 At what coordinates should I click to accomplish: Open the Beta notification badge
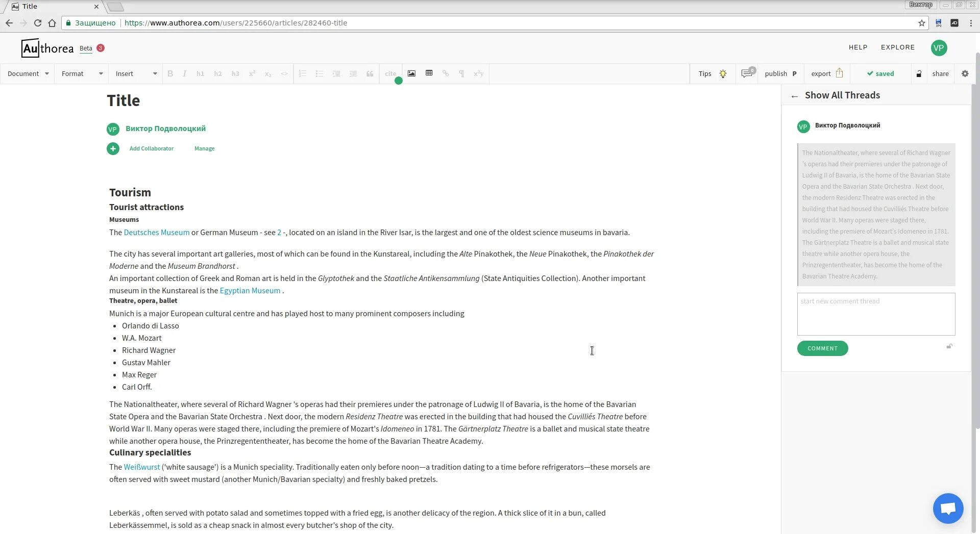[101, 48]
